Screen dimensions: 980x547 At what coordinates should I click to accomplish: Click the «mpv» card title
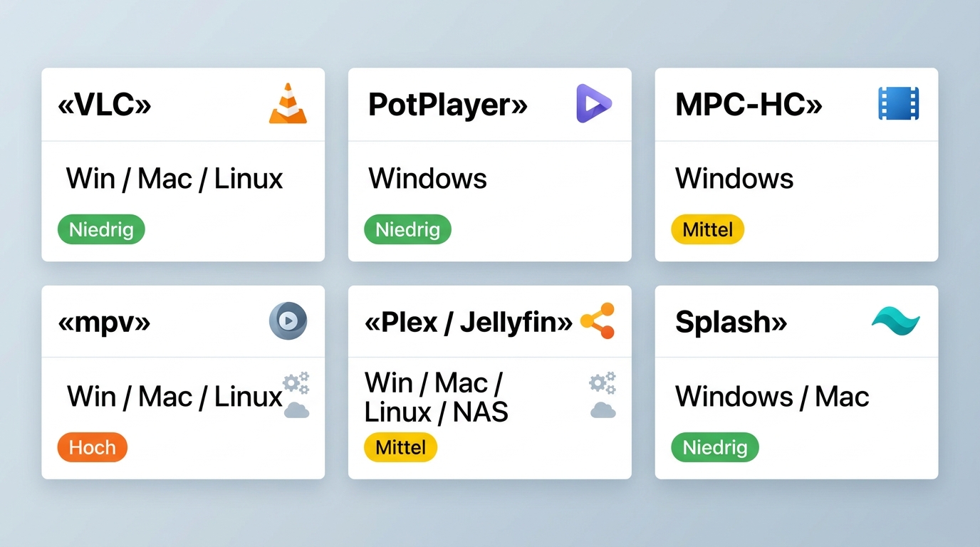[x=104, y=323]
